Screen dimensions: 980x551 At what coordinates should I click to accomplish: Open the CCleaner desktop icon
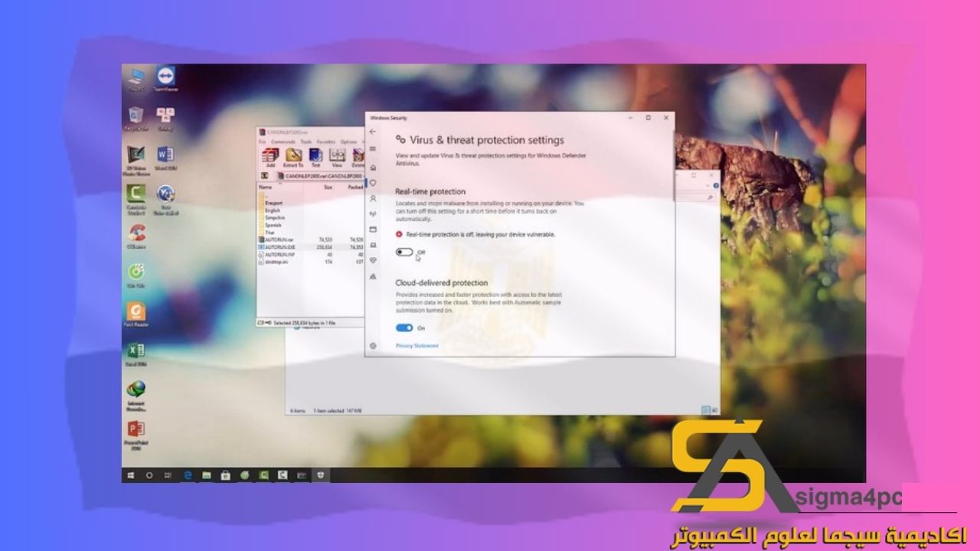[136, 237]
